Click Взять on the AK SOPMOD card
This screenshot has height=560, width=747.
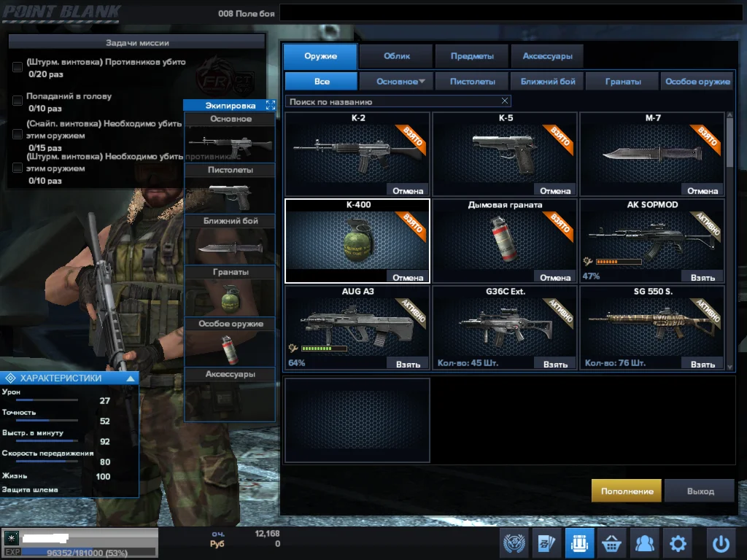point(703,277)
